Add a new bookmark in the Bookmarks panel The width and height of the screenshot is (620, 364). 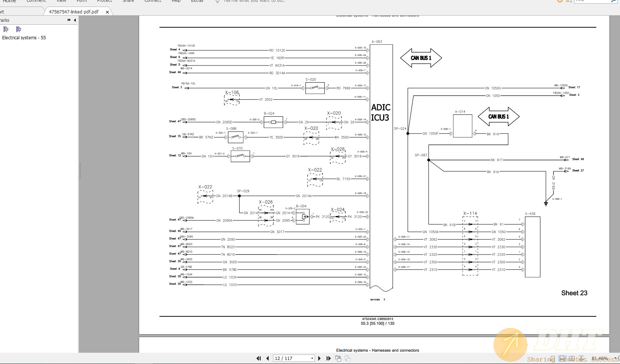coord(6,29)
